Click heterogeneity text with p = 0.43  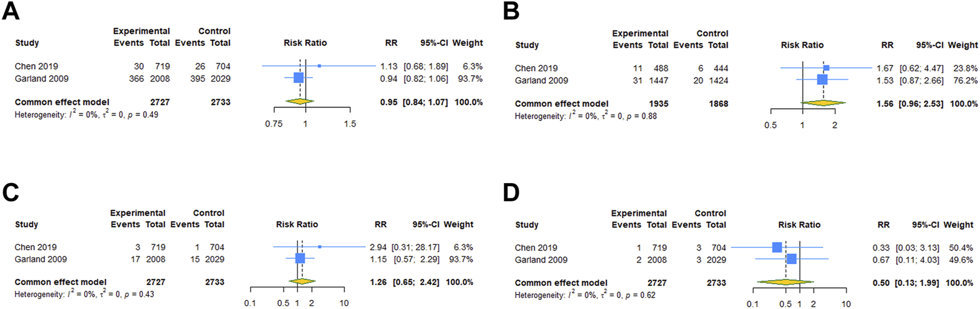coord(84,294)
